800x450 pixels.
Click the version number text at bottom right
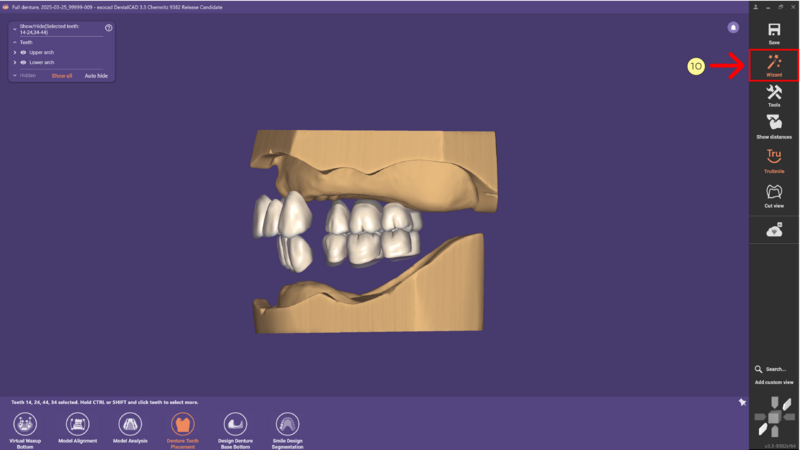point(781,446)
